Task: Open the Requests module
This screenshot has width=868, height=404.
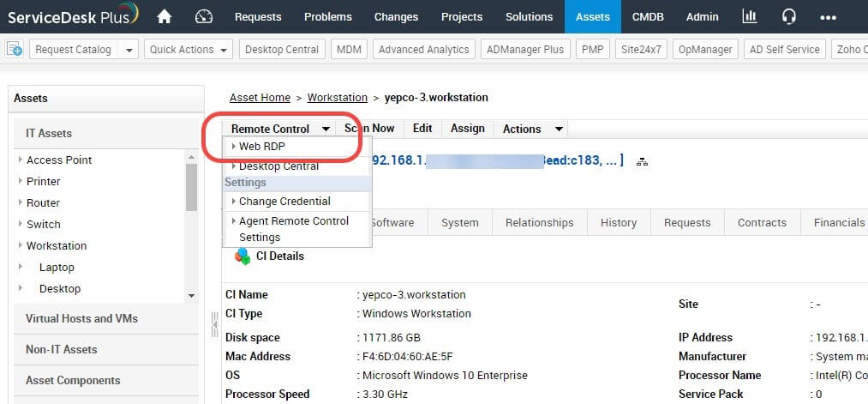Action: (258, 16)
